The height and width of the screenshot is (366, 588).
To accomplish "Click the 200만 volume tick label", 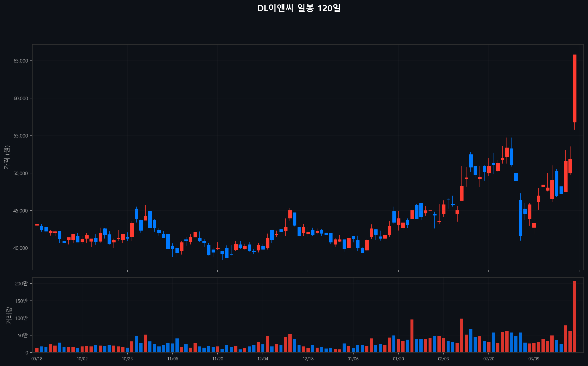I will pos(21,284).
